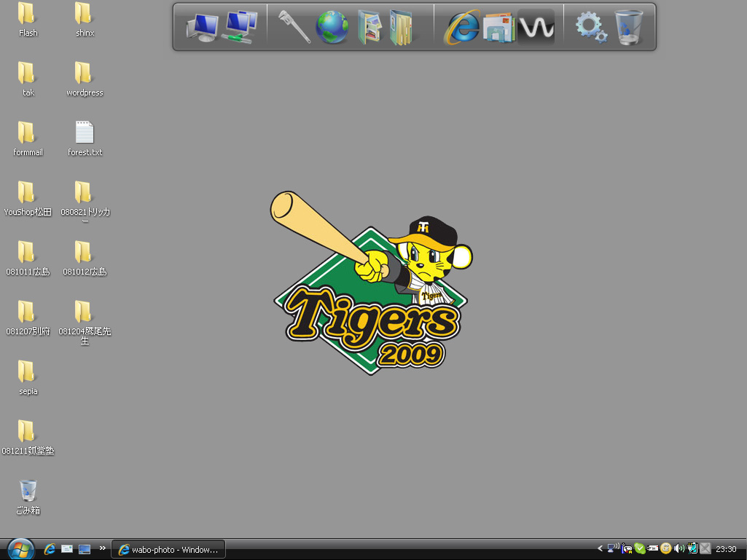Select the wordpress folder on the desktop
Image resolution: width=747 pixels, height=560 pixels.
[x=85, y=79]
